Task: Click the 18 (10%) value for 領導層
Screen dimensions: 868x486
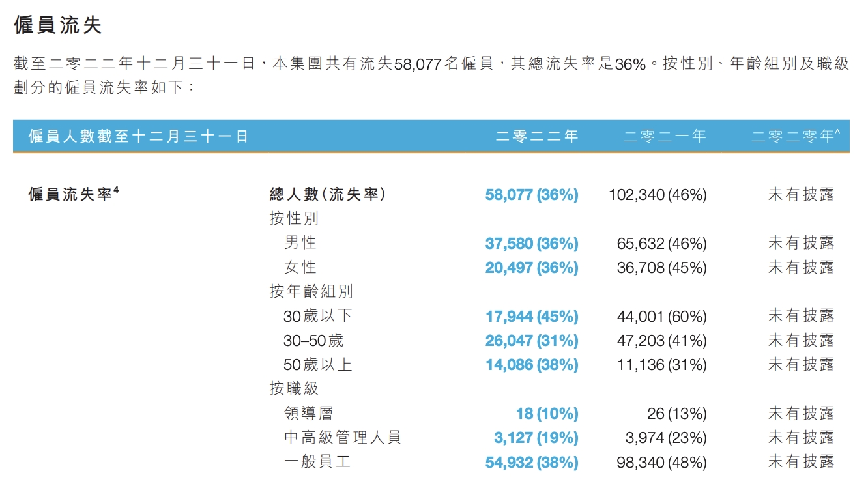Action: pos(546,414)
